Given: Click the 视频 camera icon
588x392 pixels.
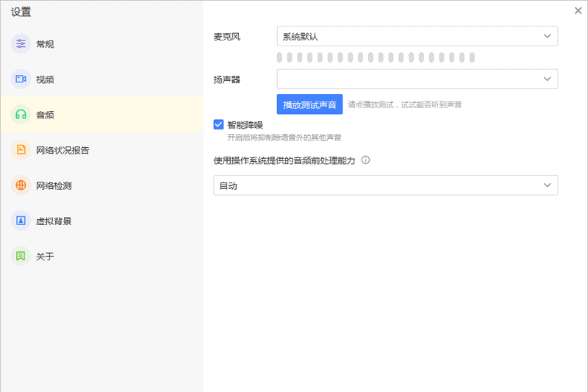Looking at the screenshot, I should pos(21,79).
